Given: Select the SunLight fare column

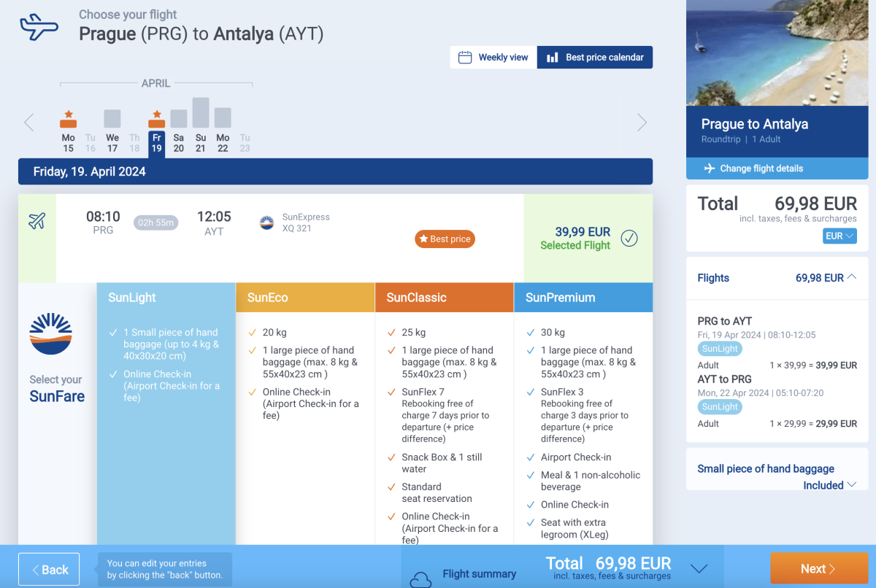Looking at the screenshot, I should [166, 298].
